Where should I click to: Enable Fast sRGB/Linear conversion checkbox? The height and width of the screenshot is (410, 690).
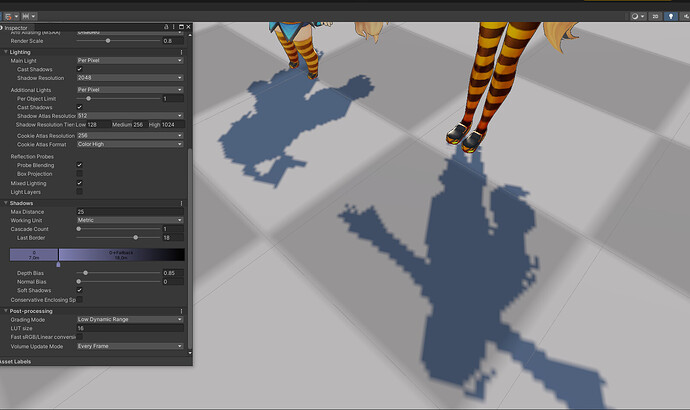coord(80,337)
